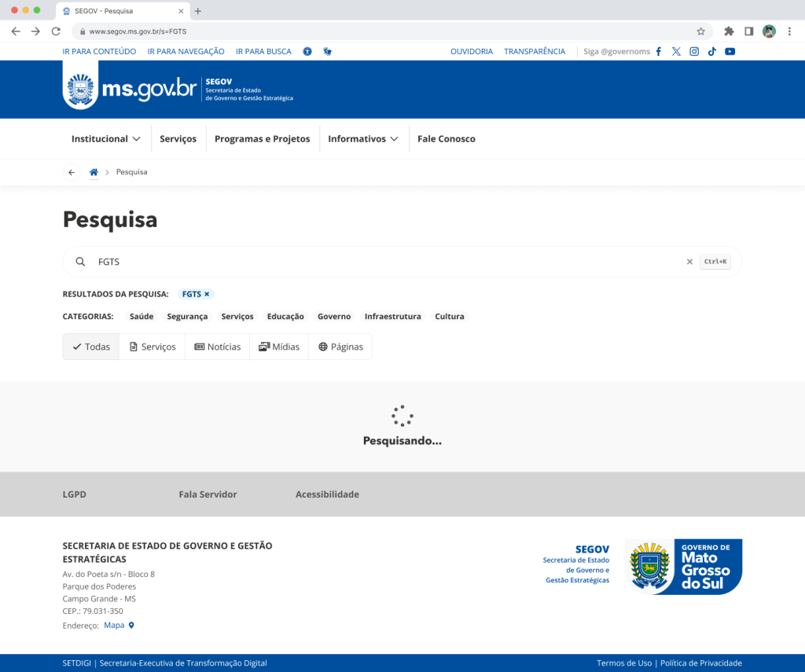Open the TRANSPARÊNCIA link
The width and height of the screenshot is (805, 672).
click(535, 52)
